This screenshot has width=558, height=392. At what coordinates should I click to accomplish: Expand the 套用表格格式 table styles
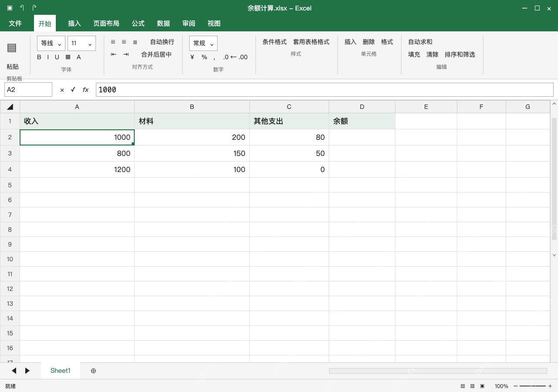pos(311,42)
